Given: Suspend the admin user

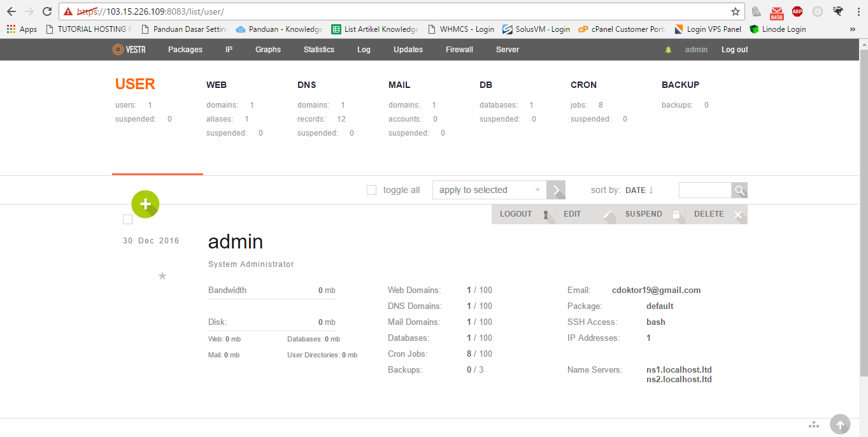Looking at the screenshot, I should (643, 213).
